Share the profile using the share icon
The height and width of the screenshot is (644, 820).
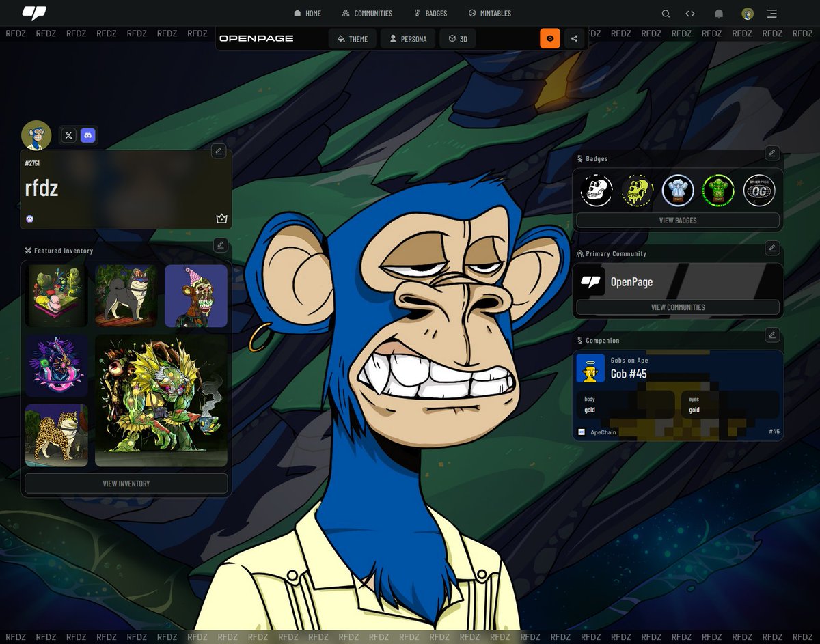pos(574,38)
